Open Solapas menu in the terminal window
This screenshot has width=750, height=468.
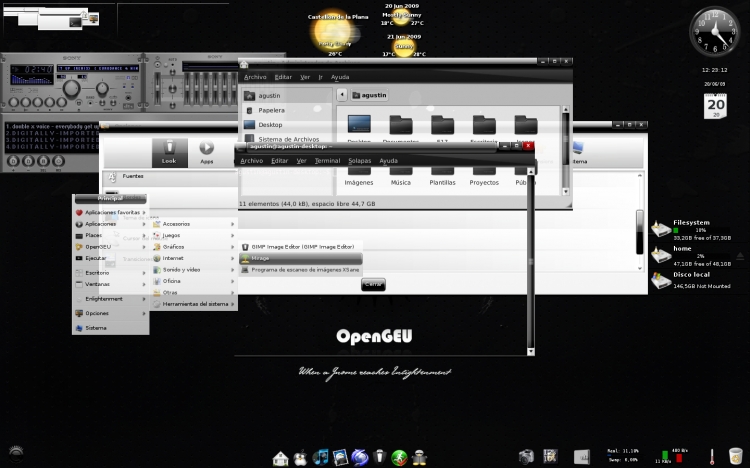pos(360,161)
